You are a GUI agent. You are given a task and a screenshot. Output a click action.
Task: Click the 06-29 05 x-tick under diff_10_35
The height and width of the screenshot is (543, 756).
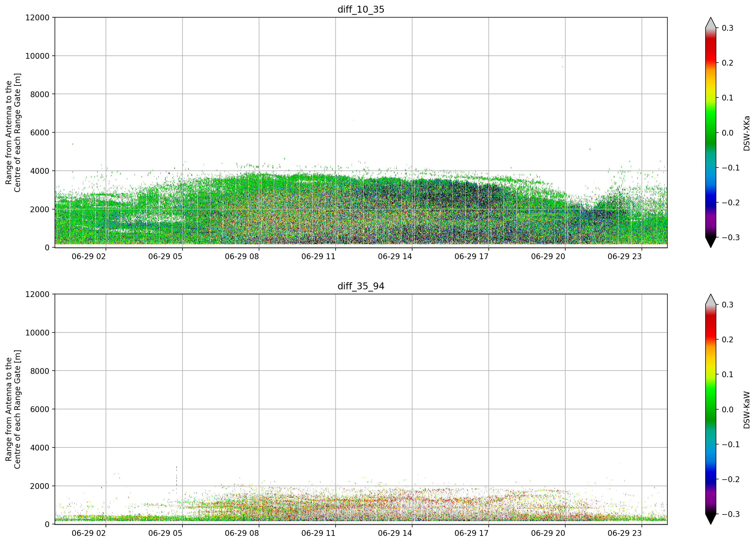point(165,256)
